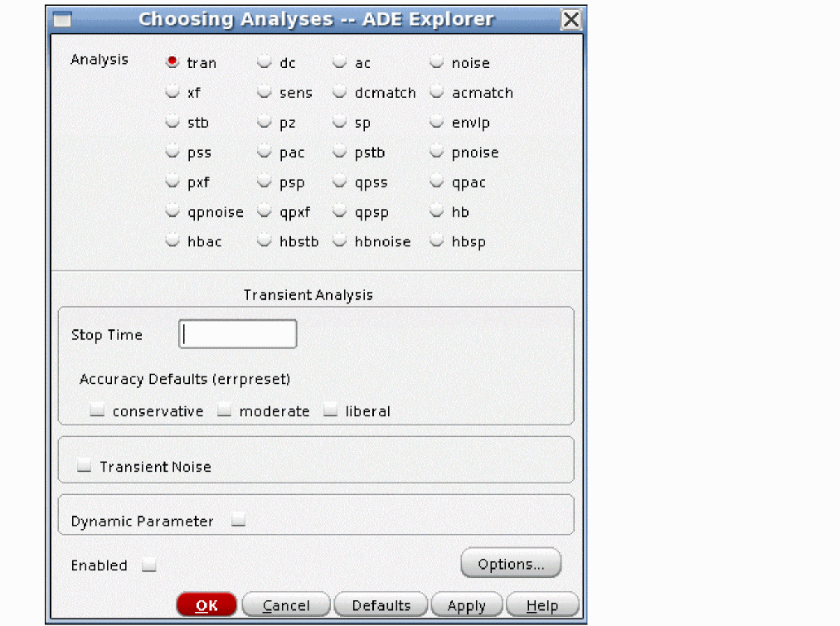The image size is (840, 626).
Task: Select the qpxf analysis radio button
Action: pyautogui.click(x=265, y=211)
